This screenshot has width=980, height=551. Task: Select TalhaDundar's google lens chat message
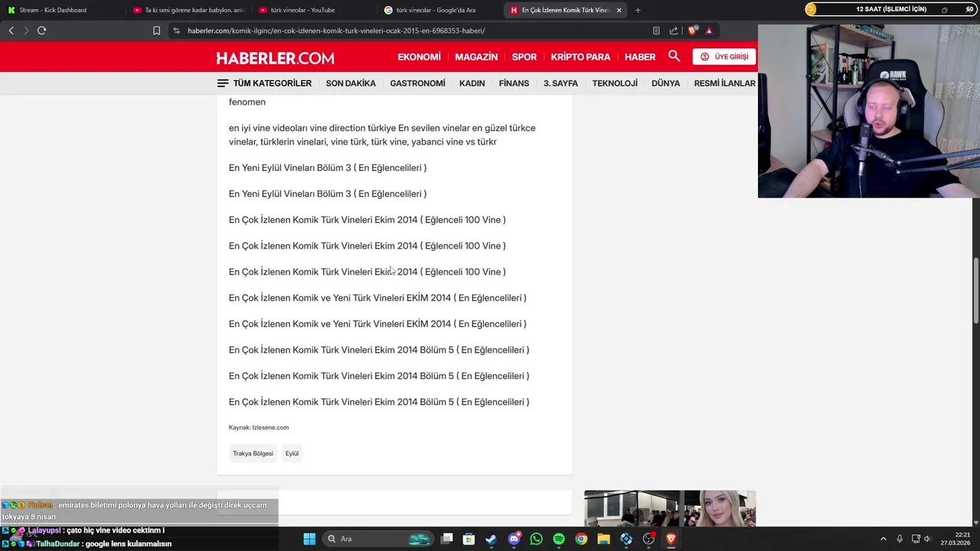(x=87, y=543)
